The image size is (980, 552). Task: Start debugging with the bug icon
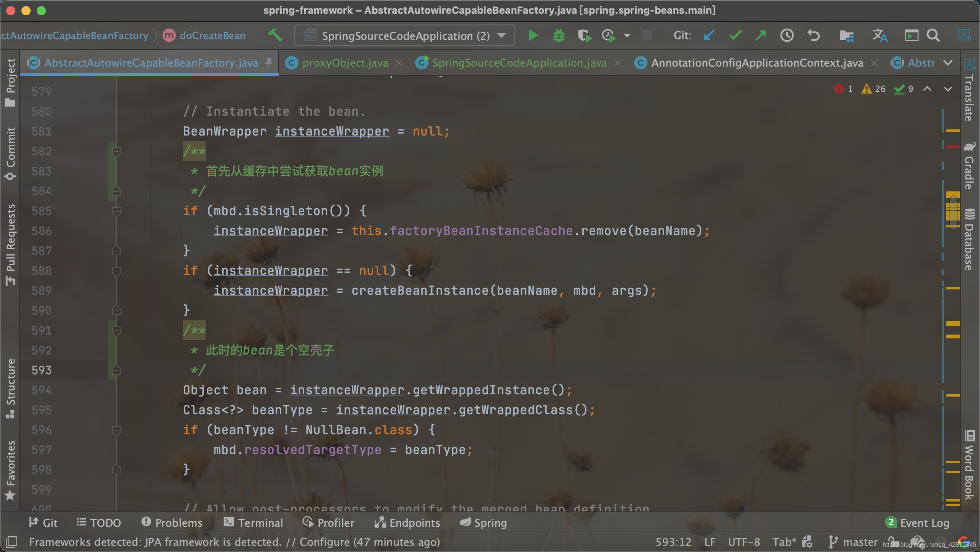559,36
